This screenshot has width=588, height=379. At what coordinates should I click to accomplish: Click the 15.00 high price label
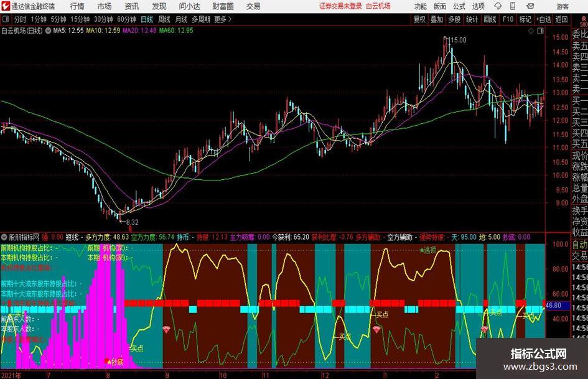(x=458, y=40)
